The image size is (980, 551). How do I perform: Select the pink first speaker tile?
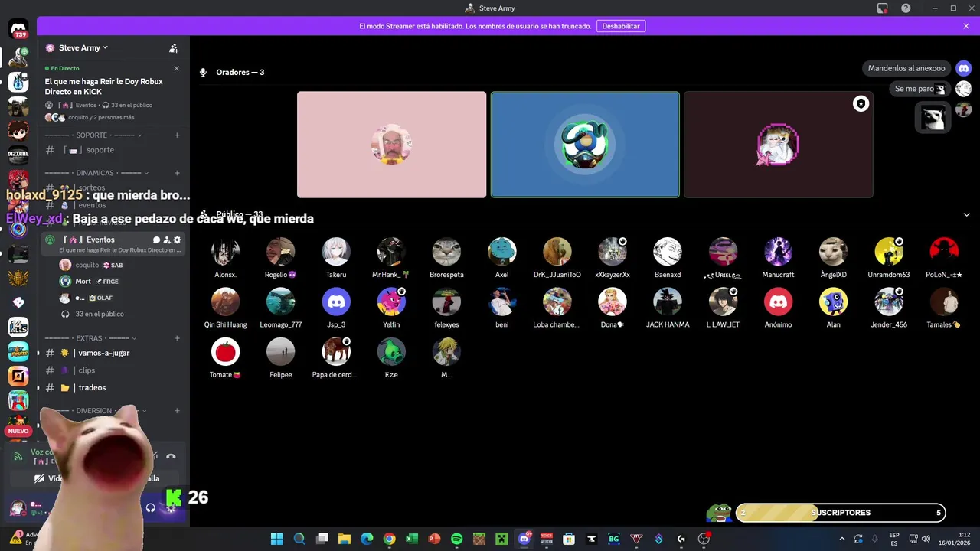[x=391, y=145]
